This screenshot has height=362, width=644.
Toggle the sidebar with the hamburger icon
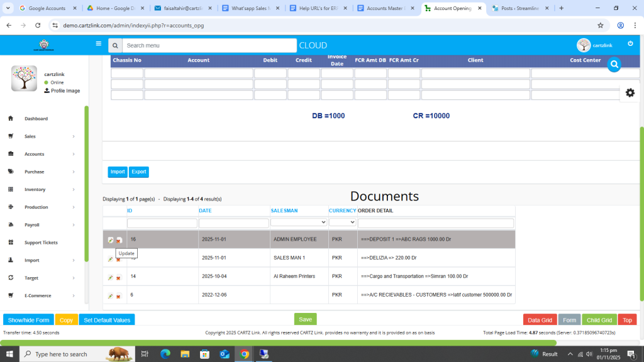point(98,44)
